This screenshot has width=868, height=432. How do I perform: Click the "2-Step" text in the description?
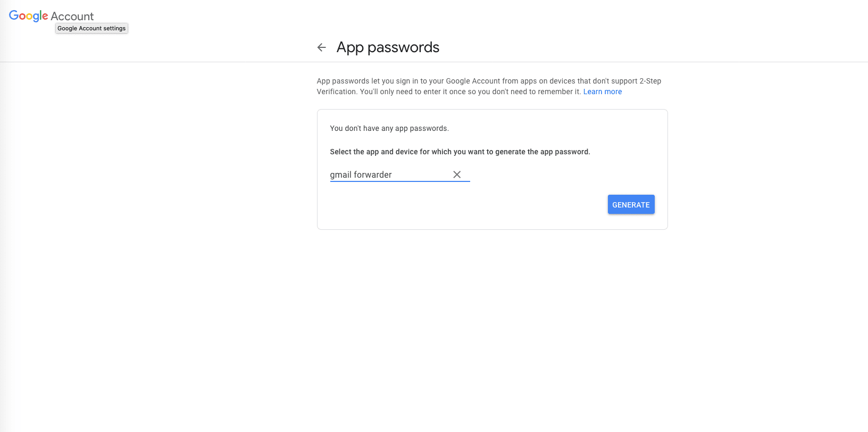(650, 81)
